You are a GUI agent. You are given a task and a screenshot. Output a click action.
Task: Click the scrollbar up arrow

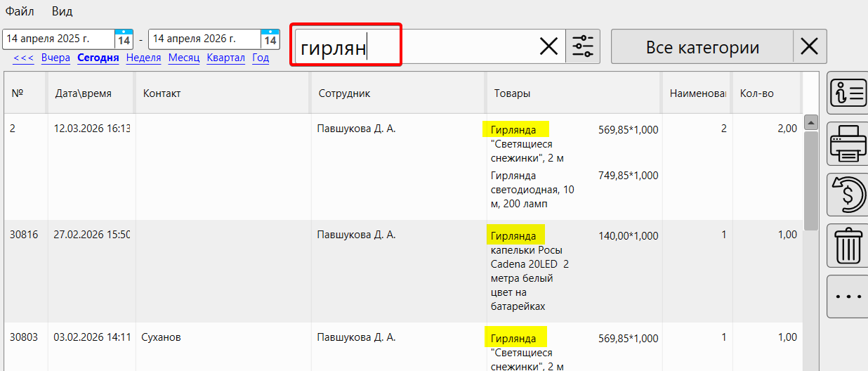click(x=810, y=122)
